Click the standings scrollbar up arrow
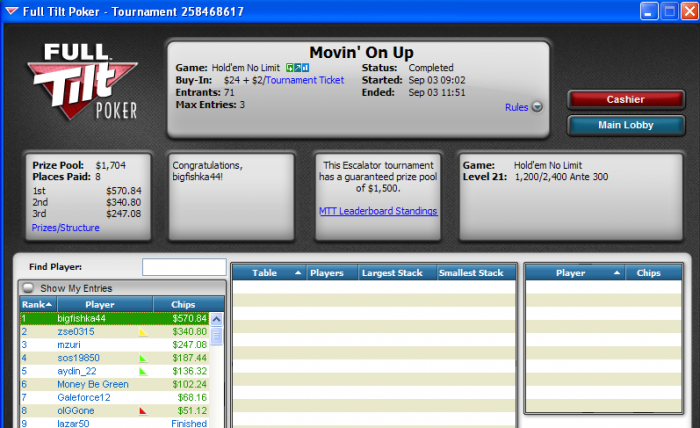This screenshot has height=428, width=700. pyautogui.click(x=216, y=319)
